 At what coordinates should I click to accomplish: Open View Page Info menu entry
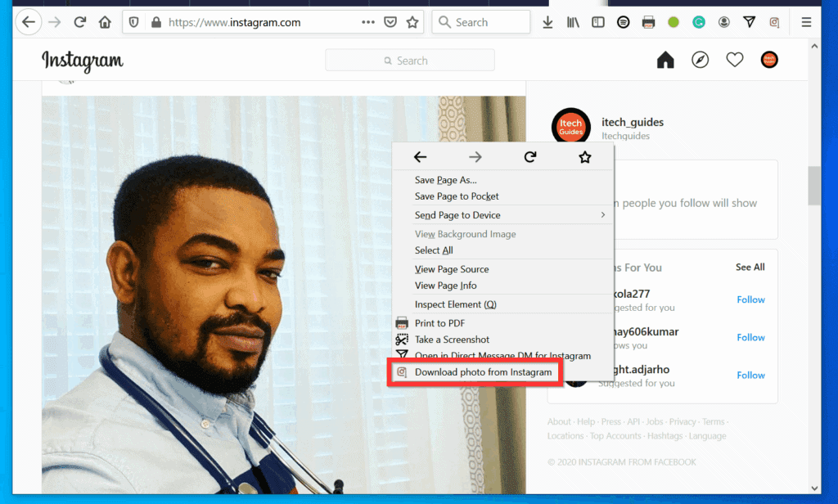click(x=445, y=286)
